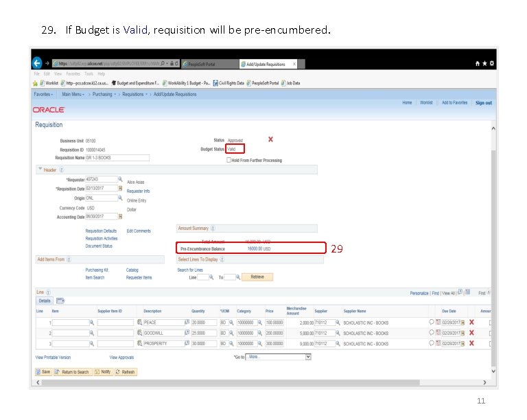Delete line 1 with red X
This screenshot has height=420, width=527.
pos(471,323)
